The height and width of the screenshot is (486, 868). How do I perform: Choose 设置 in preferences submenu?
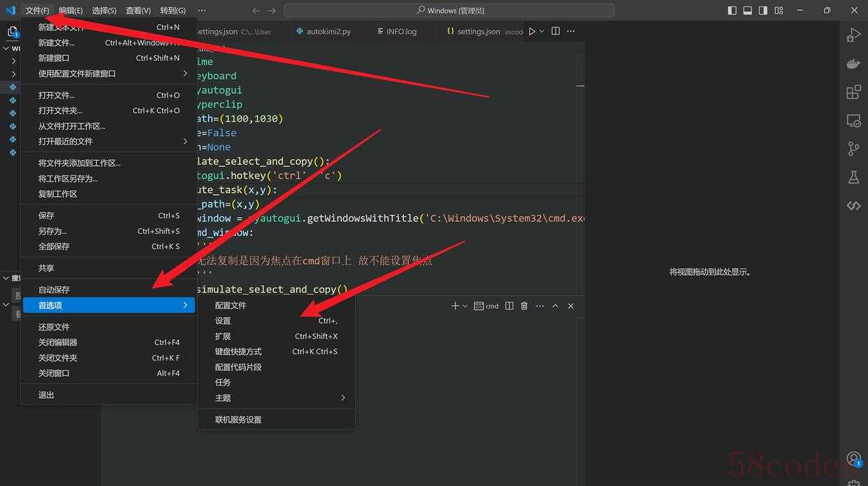point(276,321)
